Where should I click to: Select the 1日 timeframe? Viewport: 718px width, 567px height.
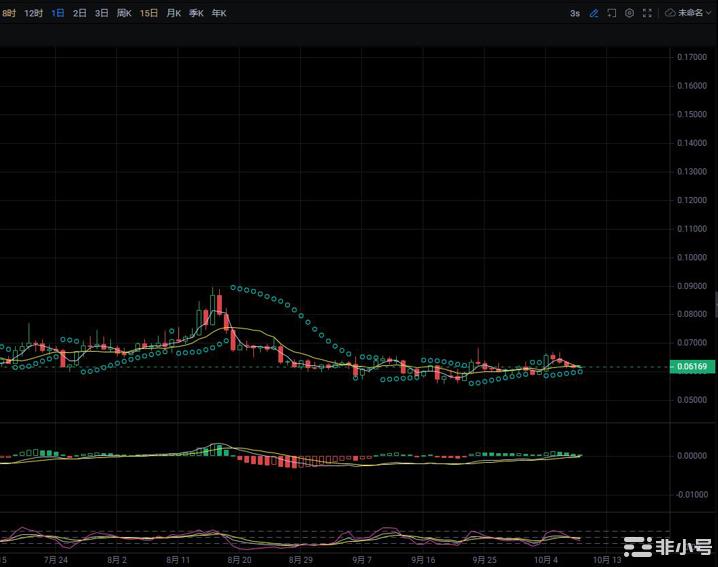(58, 13)
